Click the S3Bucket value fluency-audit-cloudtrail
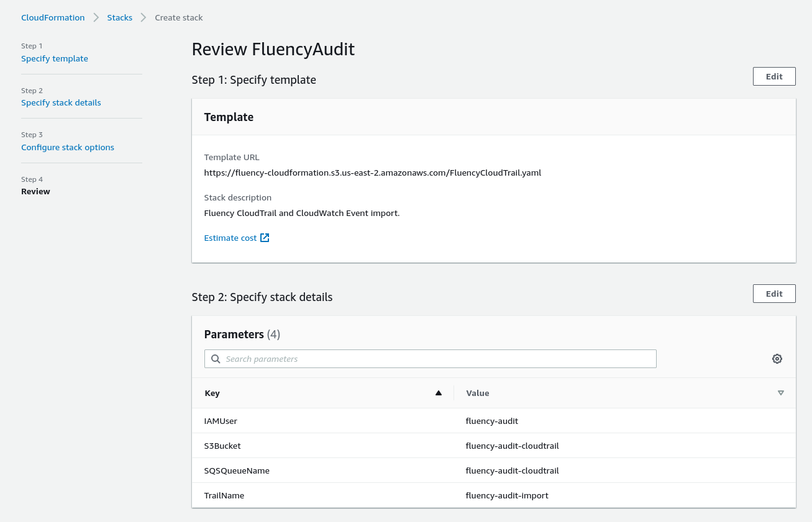 513,446
